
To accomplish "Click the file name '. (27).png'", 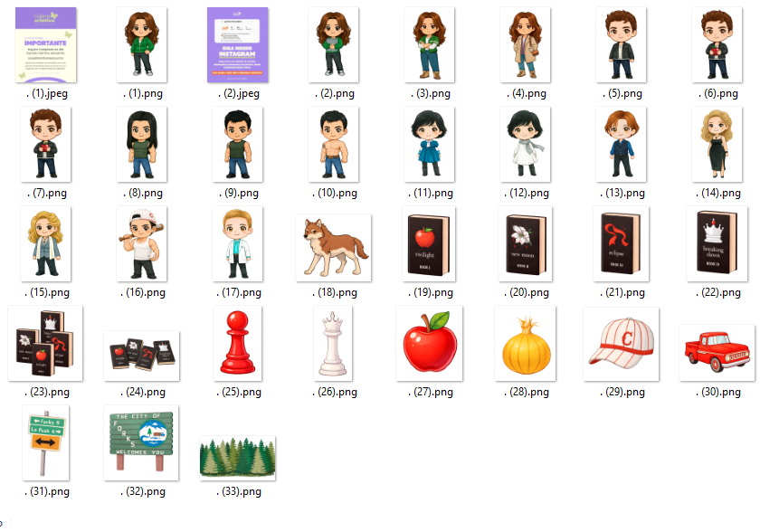I will pyautogui.click(x=431, y=392).
